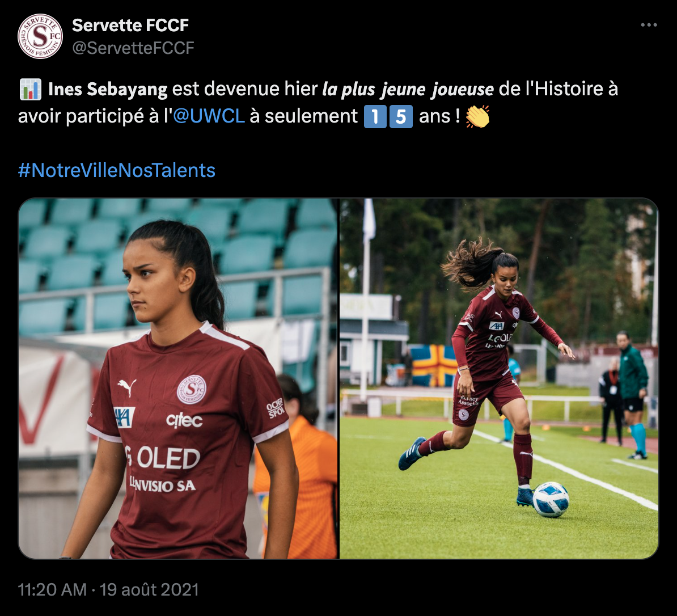Click the clapping hands emoji
Screen dimensions: 677x616
click(x=477, y=117)
